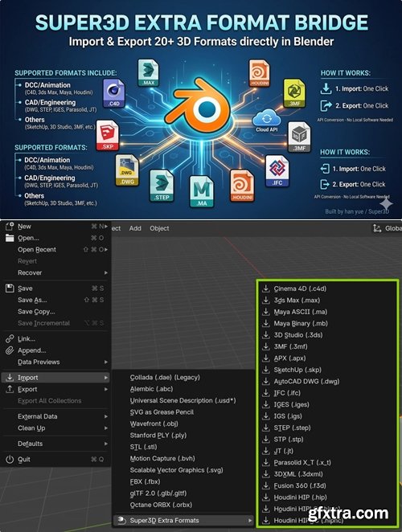Click the download icon beside APX
Viewport: 402px width, 532px height.
pyautogui.click(x=265, y=358)
